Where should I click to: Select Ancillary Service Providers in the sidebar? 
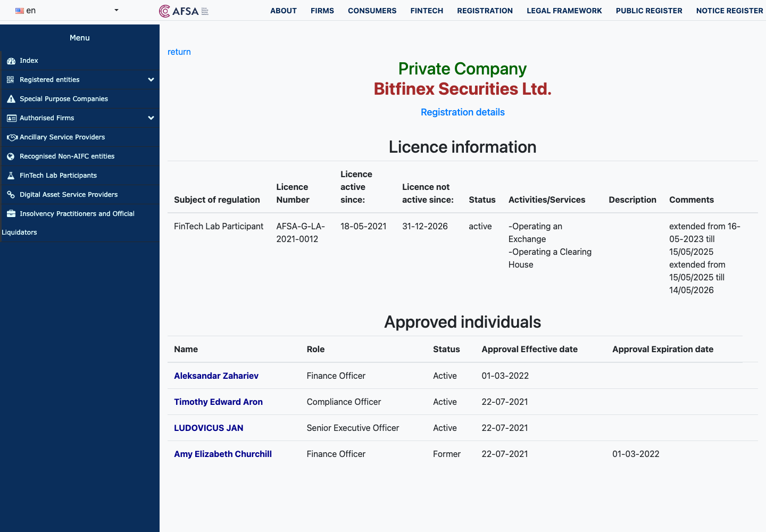80,137
